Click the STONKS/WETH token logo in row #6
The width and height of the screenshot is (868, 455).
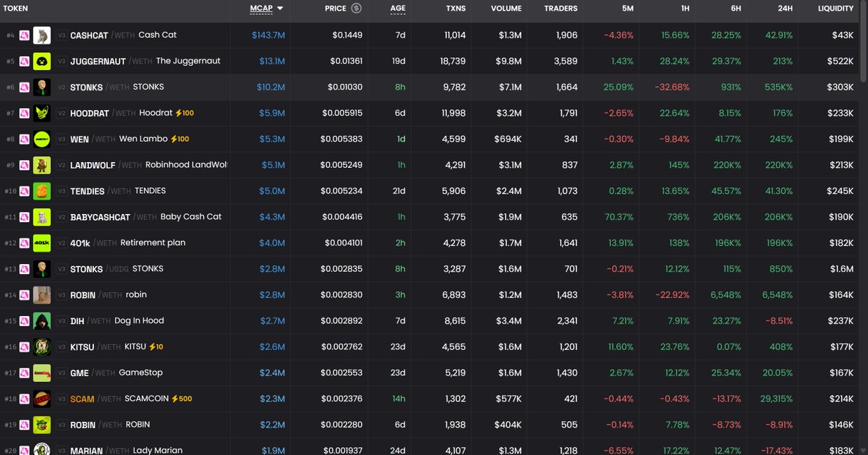coord(42,87)
